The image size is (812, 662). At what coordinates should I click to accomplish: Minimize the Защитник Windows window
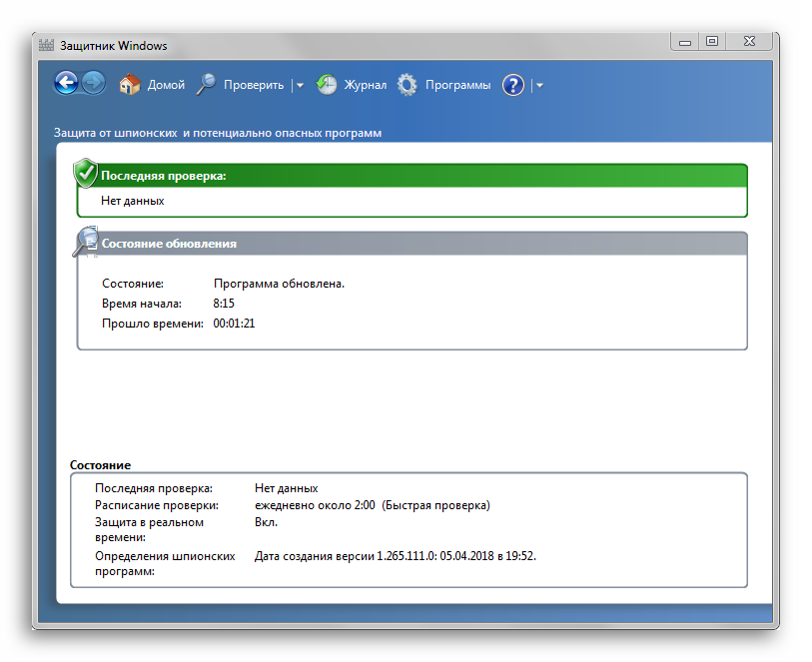click(x=684, y=41)
